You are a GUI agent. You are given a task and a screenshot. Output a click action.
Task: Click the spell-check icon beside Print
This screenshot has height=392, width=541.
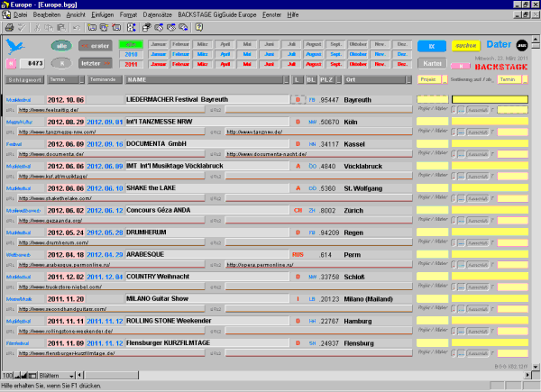coord(22,27)
